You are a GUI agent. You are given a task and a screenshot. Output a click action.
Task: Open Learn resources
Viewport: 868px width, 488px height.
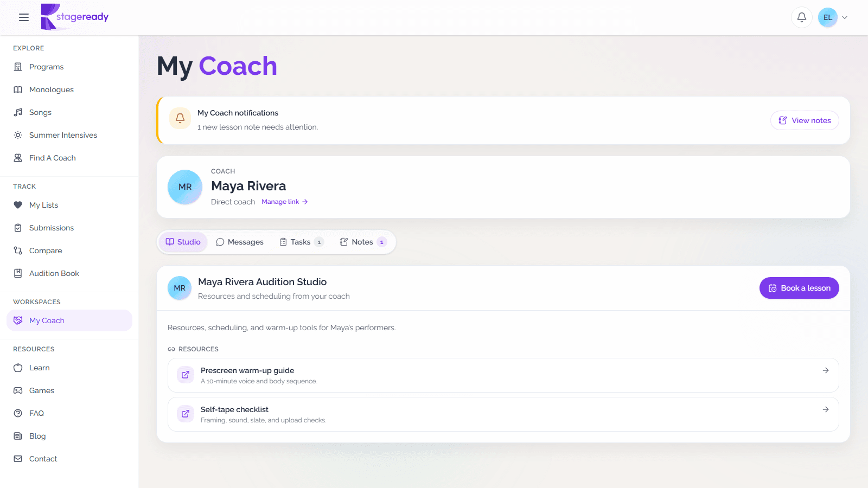pos(69,368)
